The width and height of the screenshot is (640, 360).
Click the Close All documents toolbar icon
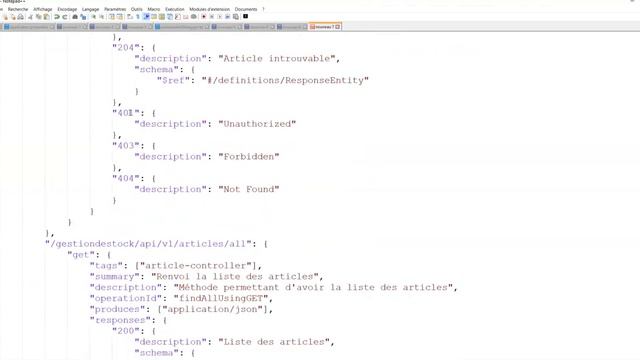tap(13, 17)
